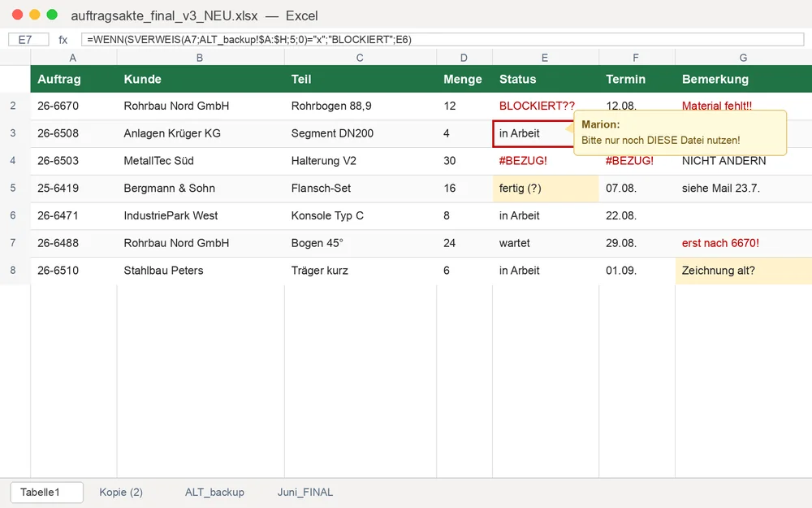The width and height of the screenshot is (812, 508).
Task: Click the Menge header cell
Action: click(464, 79)
